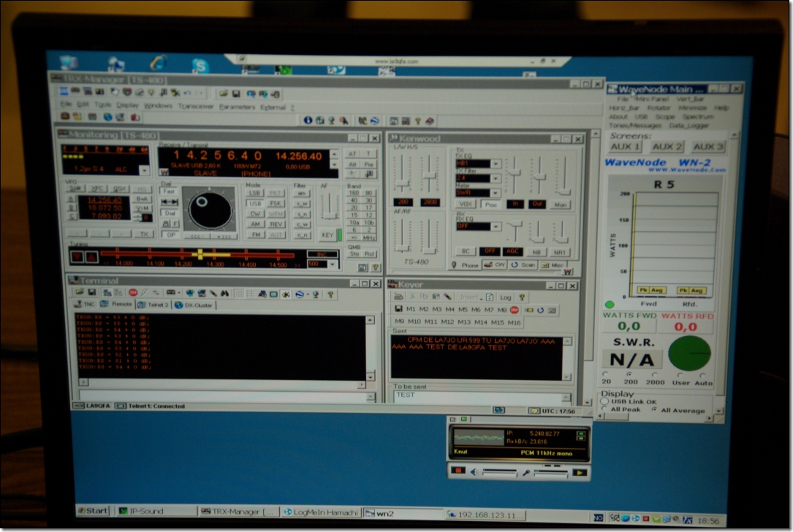The height and width of the screenshot is (532, 793).
Task: Select CW mode in Monitoring panel
Action: pos(256,214)
